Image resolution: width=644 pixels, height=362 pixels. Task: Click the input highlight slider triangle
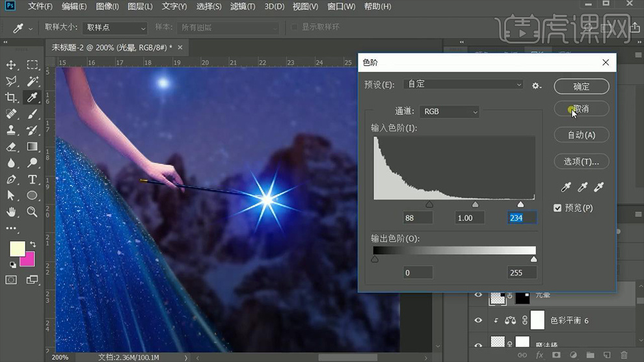coord(520,204)
